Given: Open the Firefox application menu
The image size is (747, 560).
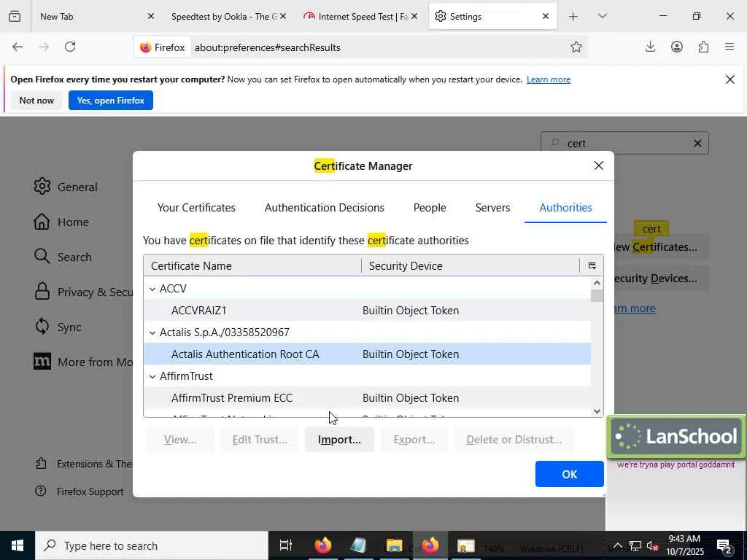Looking at the screenshot, I should tap(729, 47).
